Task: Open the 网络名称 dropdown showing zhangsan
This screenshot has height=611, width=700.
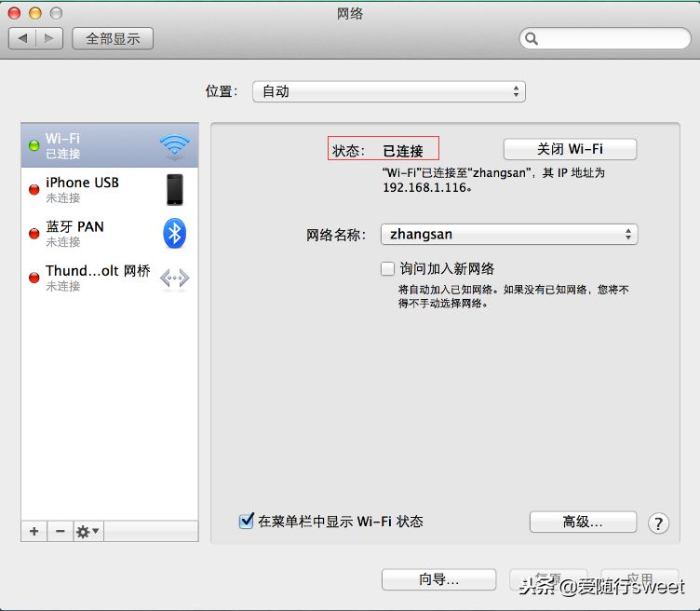Action: (x=509, y=234)
